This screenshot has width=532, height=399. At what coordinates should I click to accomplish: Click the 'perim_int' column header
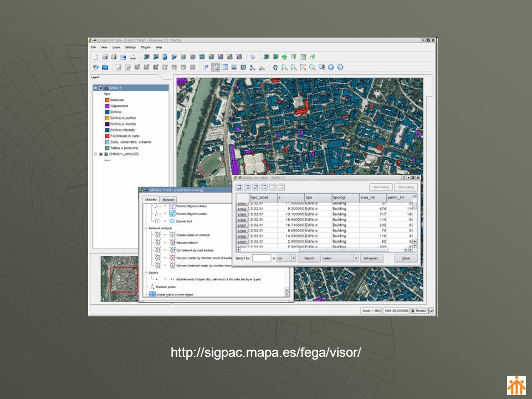point(400,197)
